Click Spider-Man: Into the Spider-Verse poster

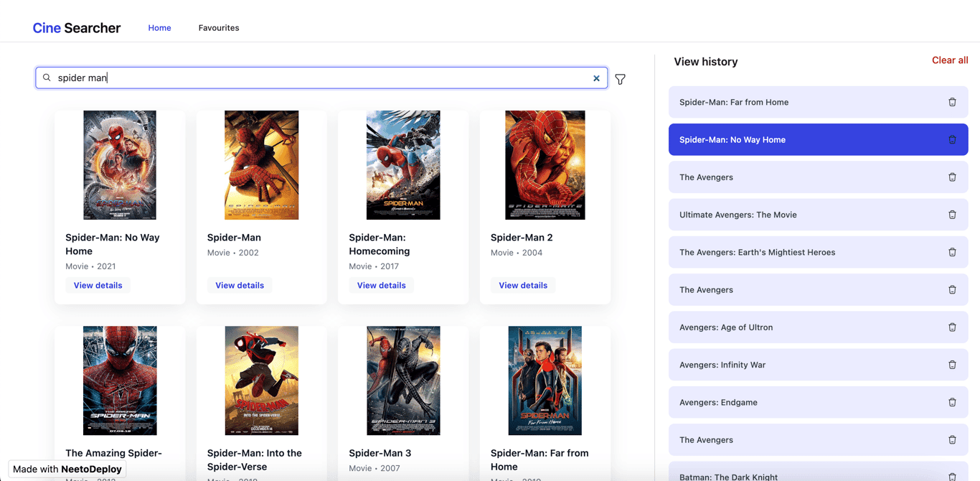[x=261, y=380]
